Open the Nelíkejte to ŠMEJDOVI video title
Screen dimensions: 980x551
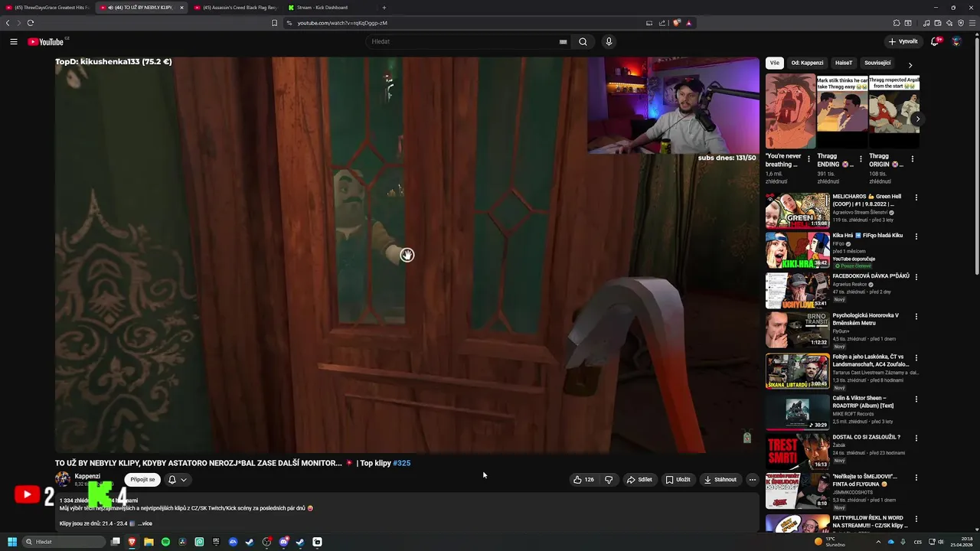(865, 480)
